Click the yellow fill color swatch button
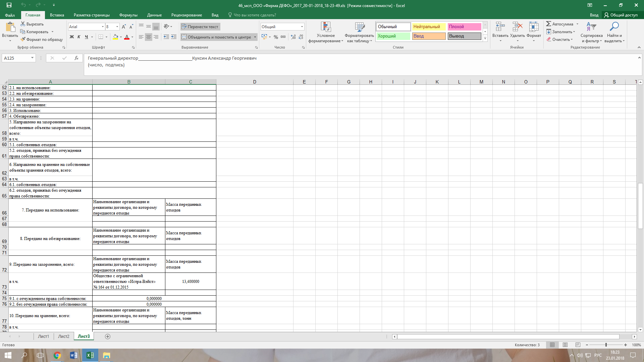644x362 pixels. pyautogui.click(x=115, y=37)
